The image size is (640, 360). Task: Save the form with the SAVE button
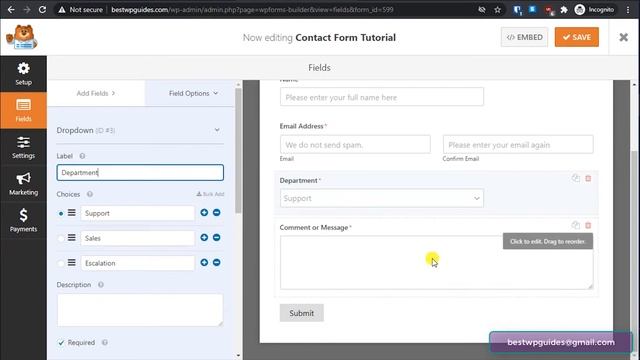point(576,37)
